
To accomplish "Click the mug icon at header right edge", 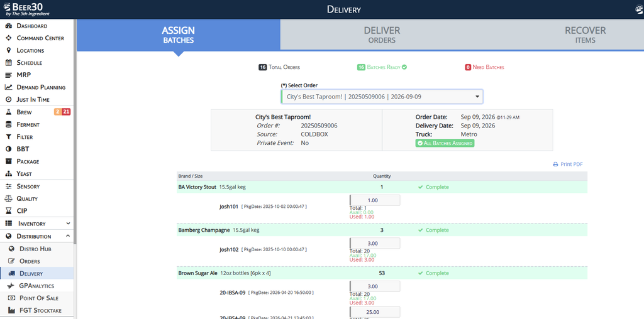I will click(640, 9).
